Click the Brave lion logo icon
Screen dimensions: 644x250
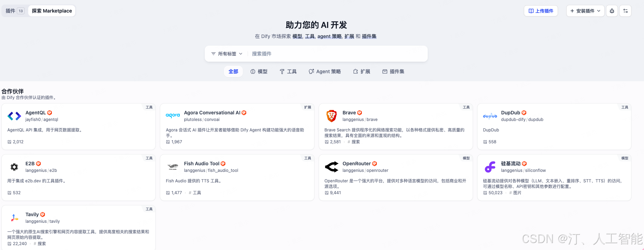click(332, 116)
